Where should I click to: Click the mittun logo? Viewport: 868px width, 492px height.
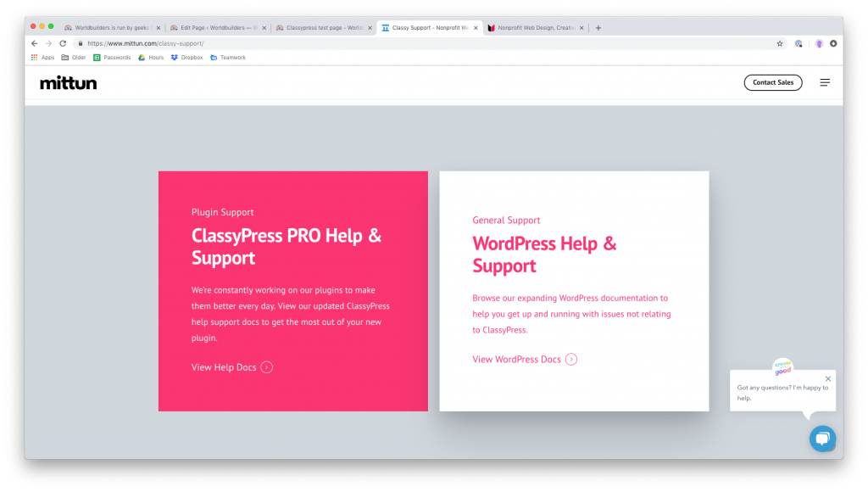click(68, 83)
